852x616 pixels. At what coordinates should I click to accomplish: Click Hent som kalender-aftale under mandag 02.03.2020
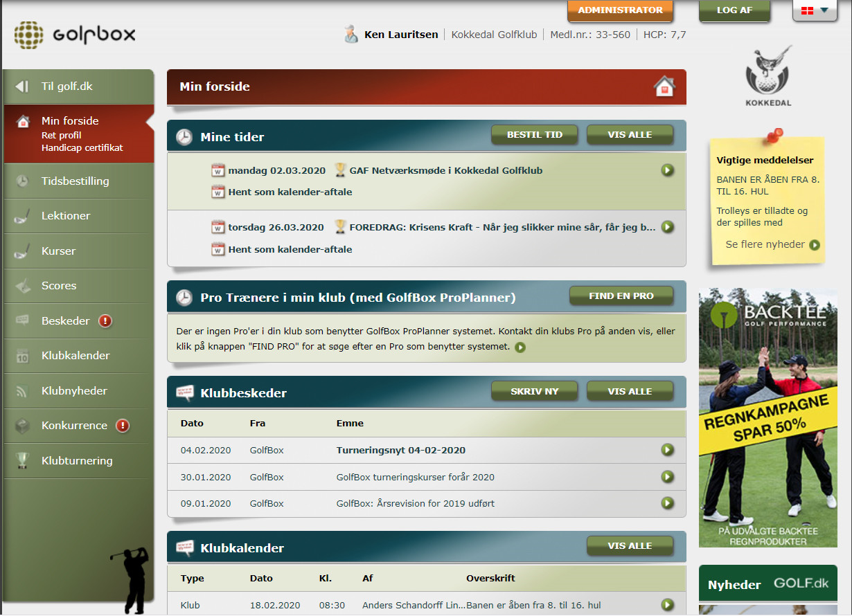point(290,192)
